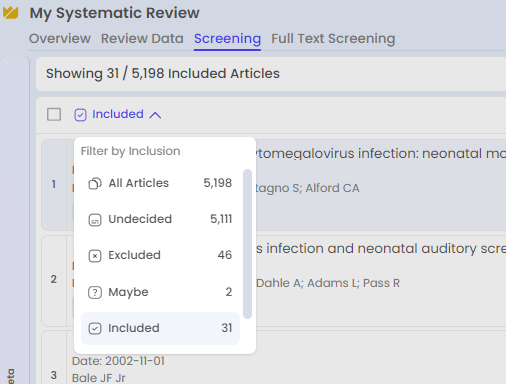Click the yellow app logo icon

click(x=10, y=13)
